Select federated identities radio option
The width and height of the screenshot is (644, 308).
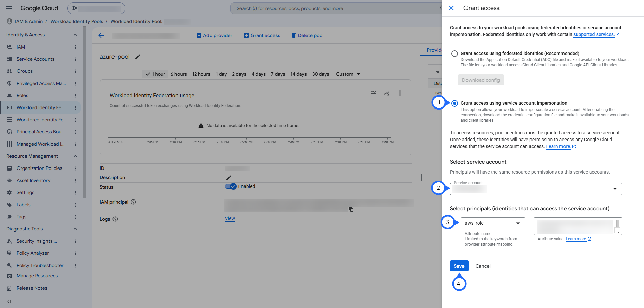(455, 53)
